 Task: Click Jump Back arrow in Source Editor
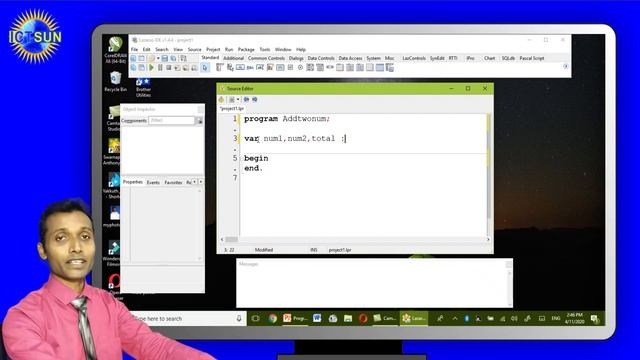246,100
